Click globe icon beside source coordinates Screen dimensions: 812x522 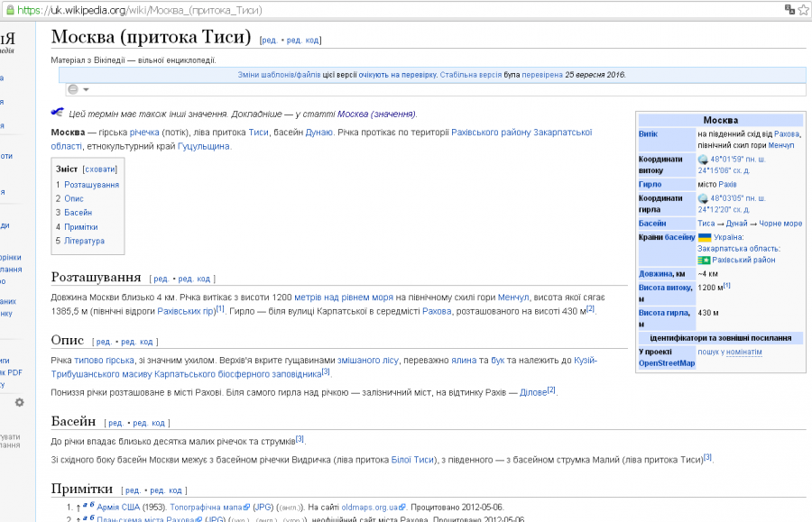(703, 160)
